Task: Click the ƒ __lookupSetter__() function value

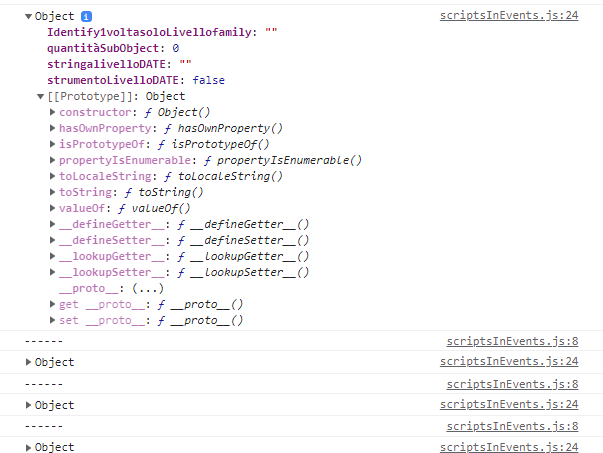Action: (x=243, y=273)
